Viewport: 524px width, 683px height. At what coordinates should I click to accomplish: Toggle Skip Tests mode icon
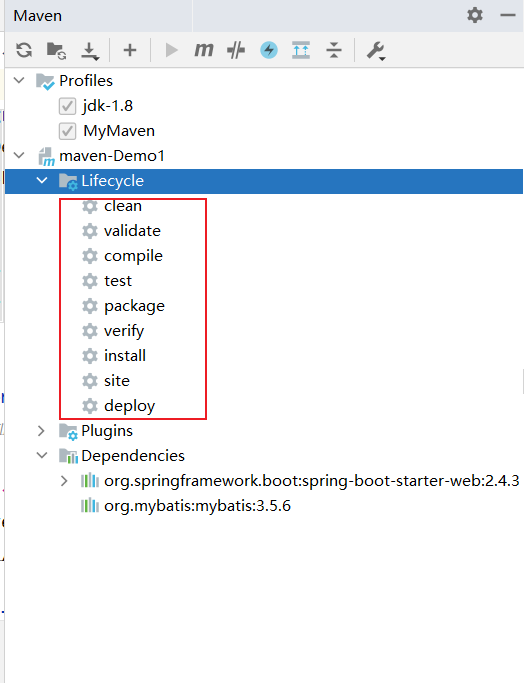236,50
